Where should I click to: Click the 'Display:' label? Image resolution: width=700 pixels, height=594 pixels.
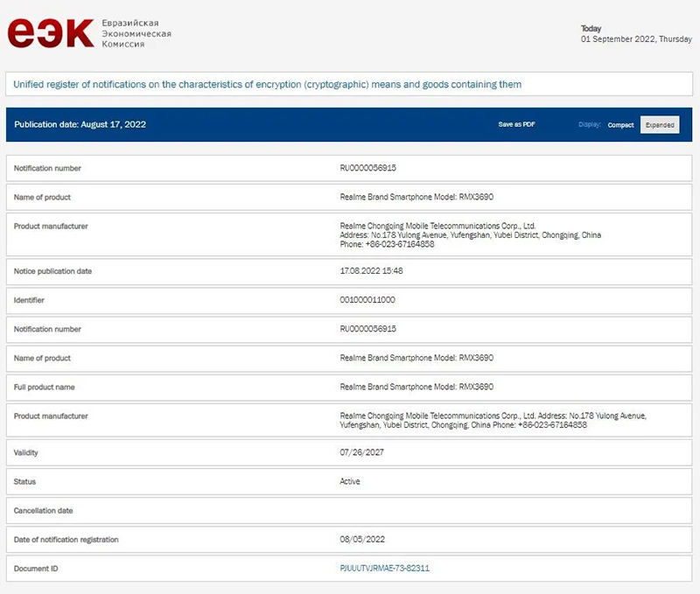(x=589, y=124)
